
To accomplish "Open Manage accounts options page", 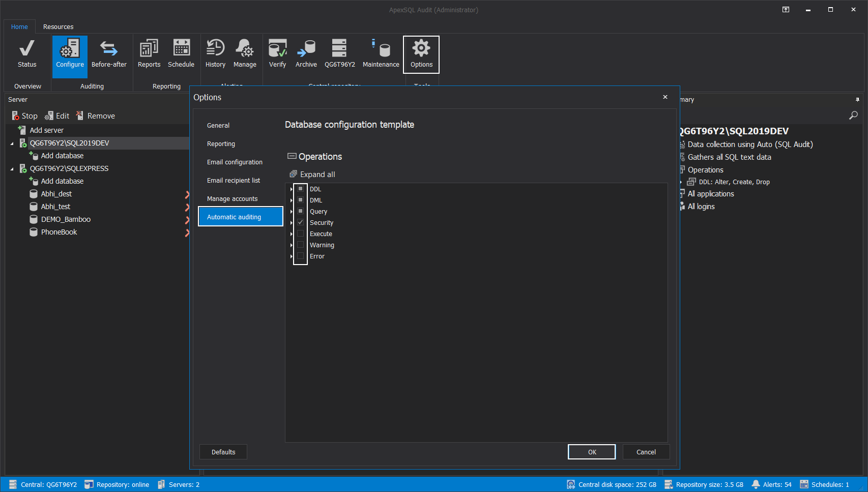I will (x=232, y=198).
